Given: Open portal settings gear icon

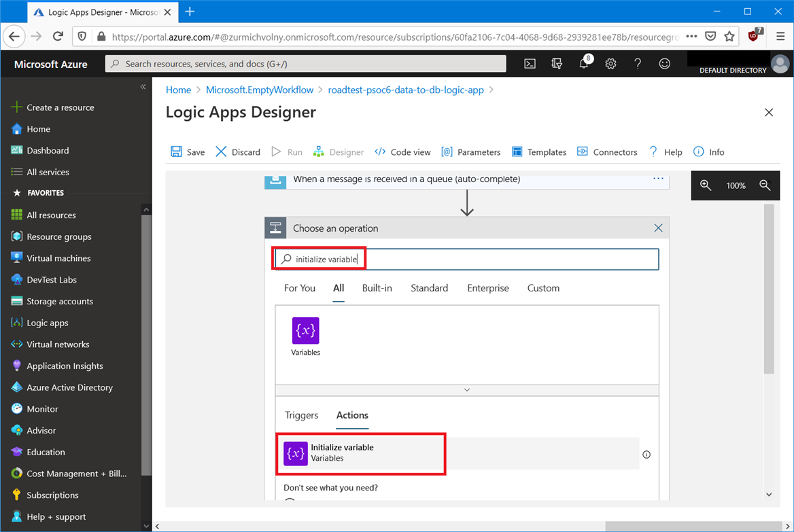Looking at the screenshot, I should pyautogui.click(x=610, y=64).
